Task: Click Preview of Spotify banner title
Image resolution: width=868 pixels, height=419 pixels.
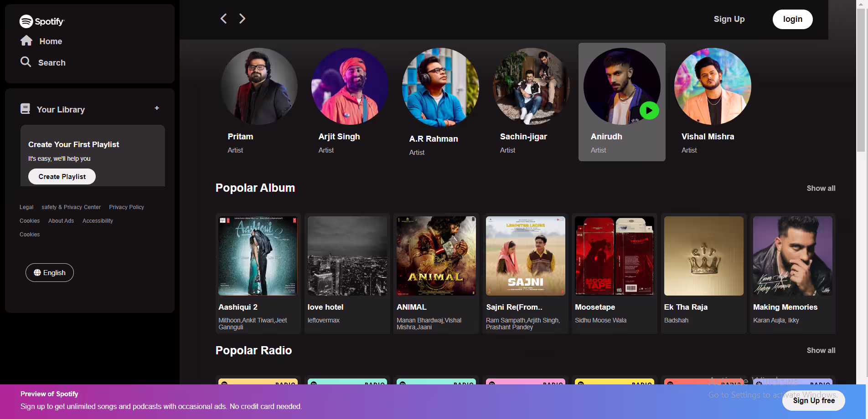Action: (49, 394)
